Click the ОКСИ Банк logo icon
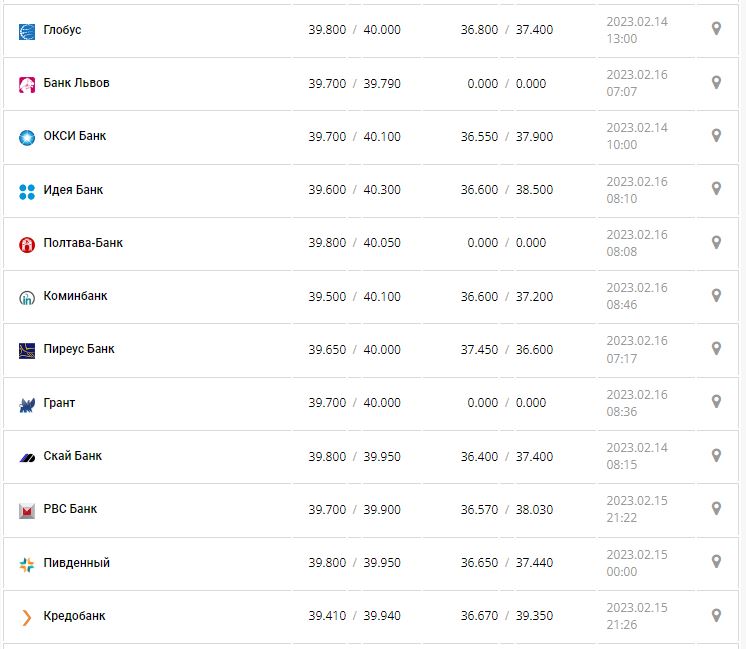746x649 pixels. 27,137
